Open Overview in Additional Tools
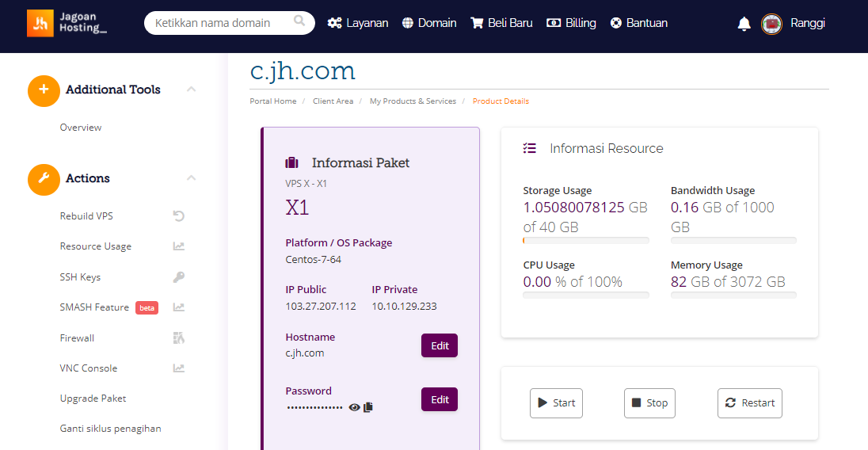Viewport: 868px width, 450px height. pos(81,128)
